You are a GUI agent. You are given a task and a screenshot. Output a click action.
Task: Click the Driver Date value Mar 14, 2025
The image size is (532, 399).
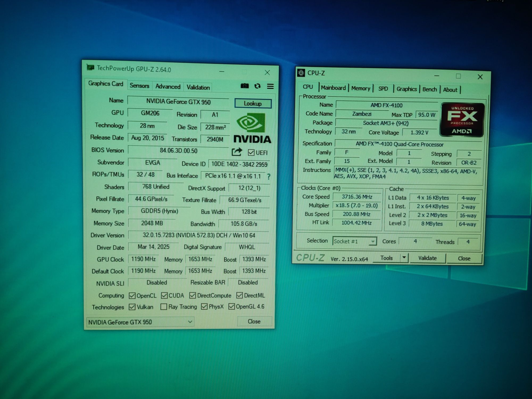153,247
